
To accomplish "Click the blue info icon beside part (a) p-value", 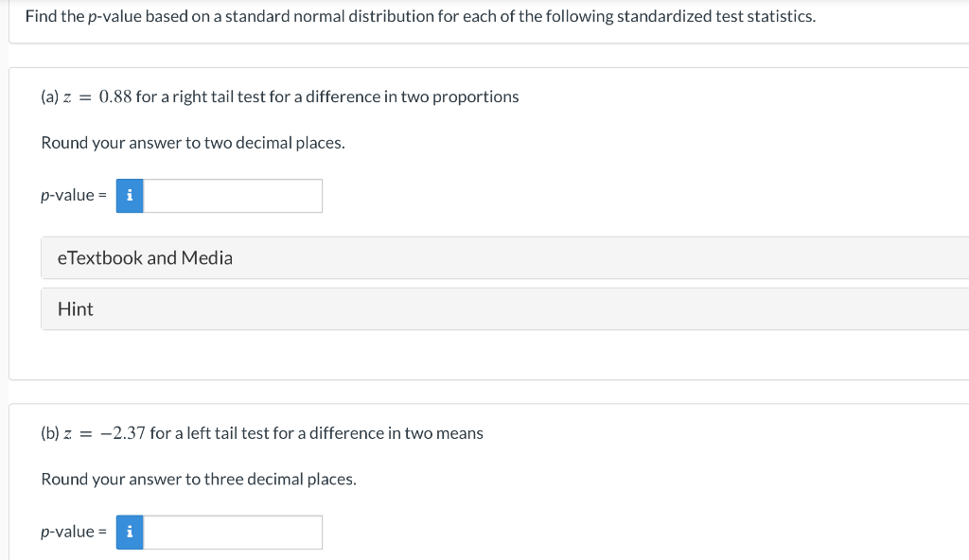I will click(129, 196).
